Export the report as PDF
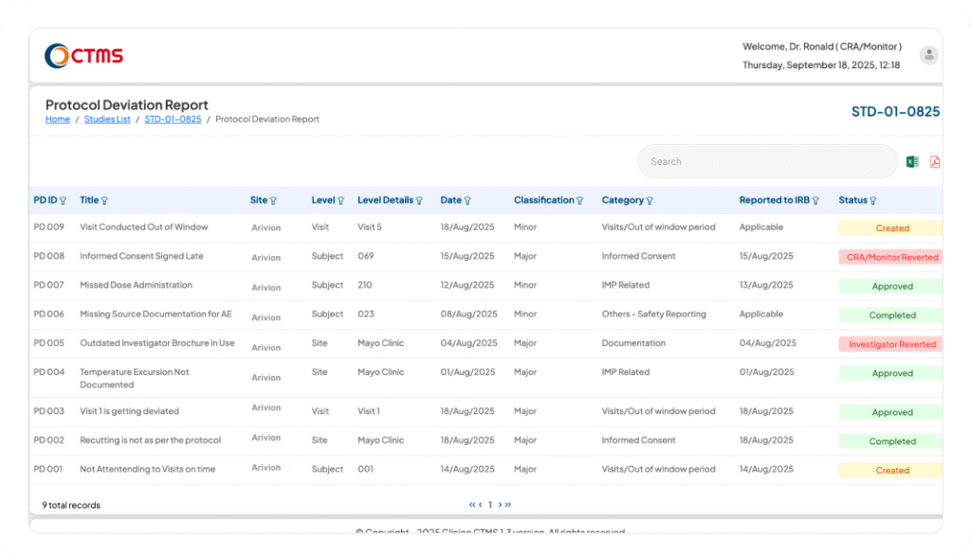971x560 pixels. point(934,161)
